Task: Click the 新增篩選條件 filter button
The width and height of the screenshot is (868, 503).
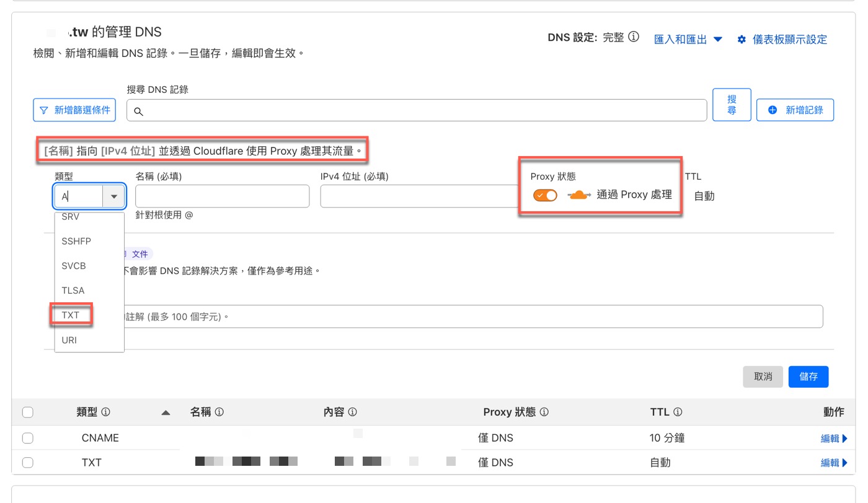Action: [x=74, y=110]
